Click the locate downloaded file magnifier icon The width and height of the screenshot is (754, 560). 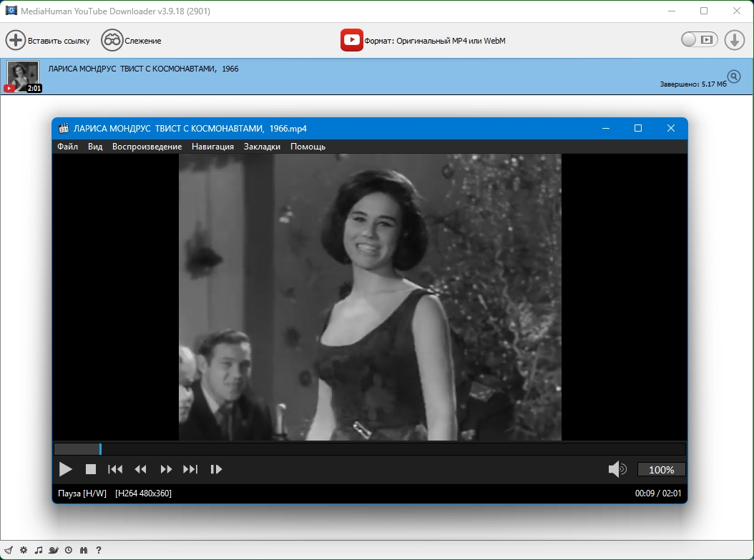(734, 77)
